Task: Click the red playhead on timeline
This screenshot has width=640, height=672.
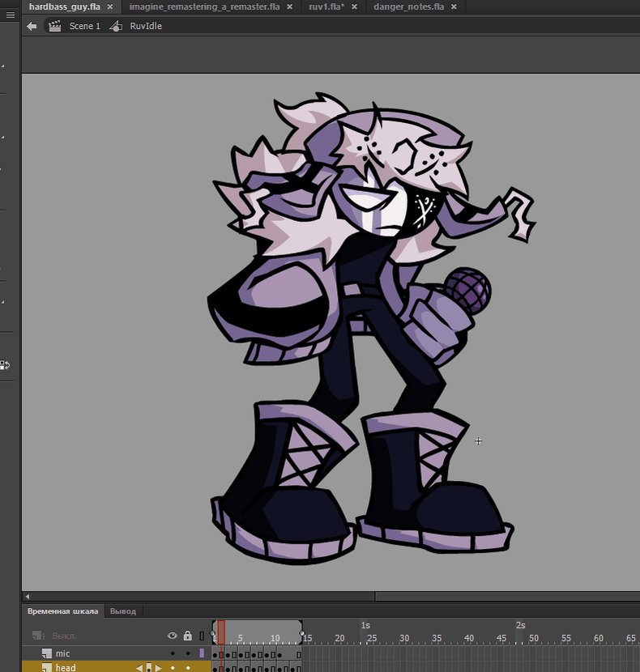Action: (x=221, y=632)
